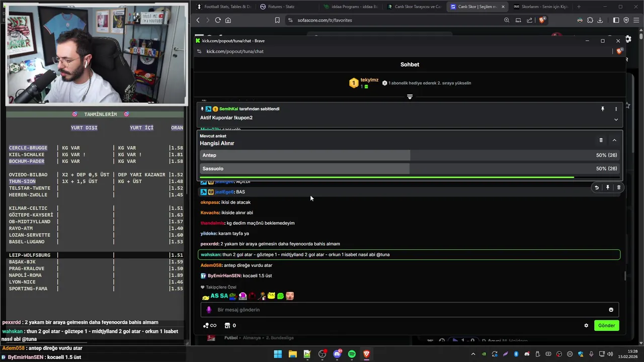The image size is (644, 362).
Task: Show hidden system tray icons
Action: 473,354
